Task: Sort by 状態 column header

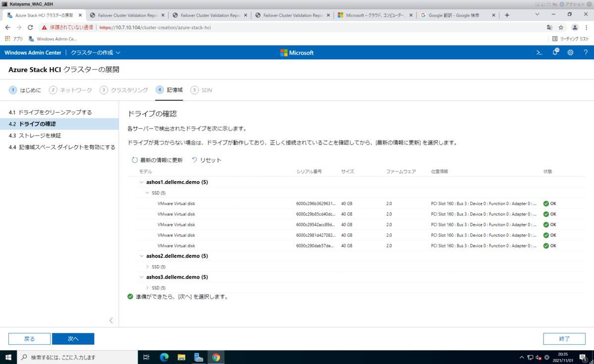Action: 547,171
